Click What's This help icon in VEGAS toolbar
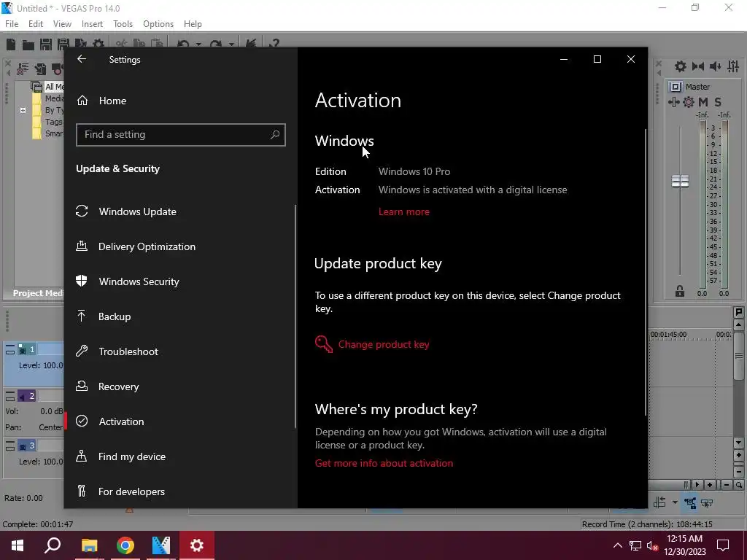Viewport: 747px width, 560px height. pos(273,44)
